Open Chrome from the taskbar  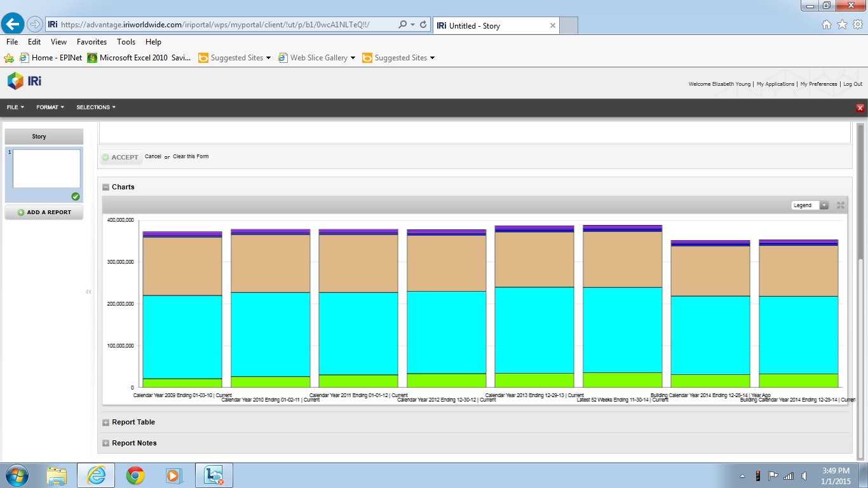[135, 475]
